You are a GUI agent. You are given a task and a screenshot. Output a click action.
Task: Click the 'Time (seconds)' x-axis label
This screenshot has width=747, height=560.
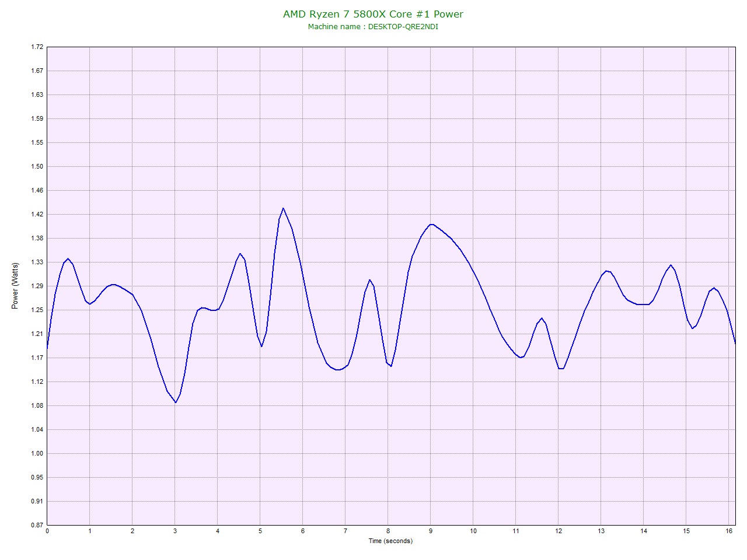tap(390, 541)
